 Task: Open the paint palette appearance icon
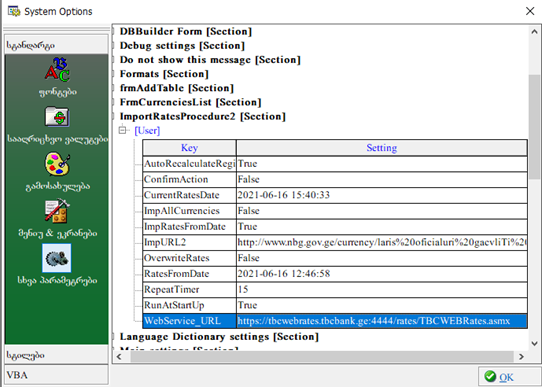point(57,164)
